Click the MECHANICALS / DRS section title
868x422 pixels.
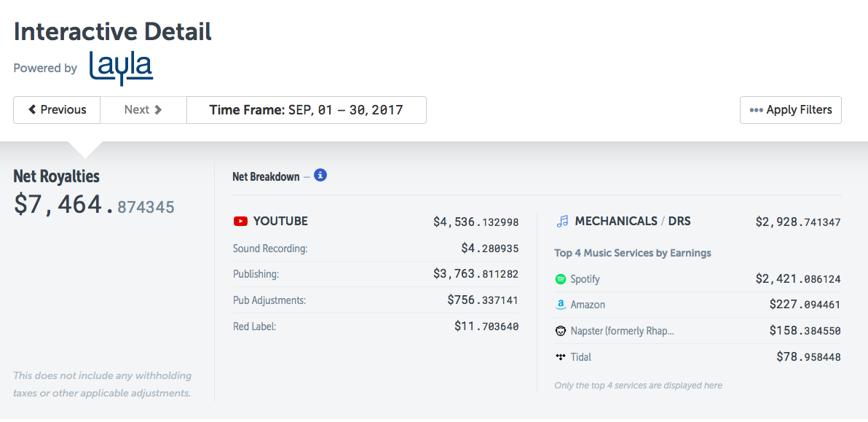point(633,222)
